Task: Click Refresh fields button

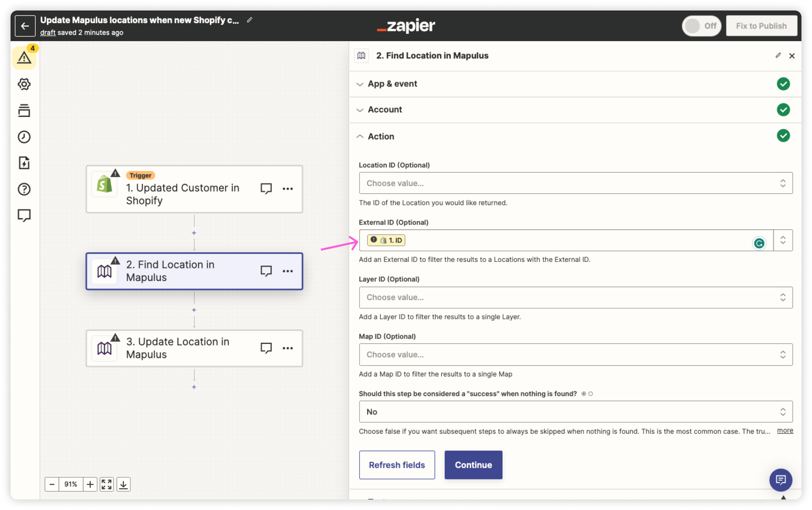Action: [397, 465]
